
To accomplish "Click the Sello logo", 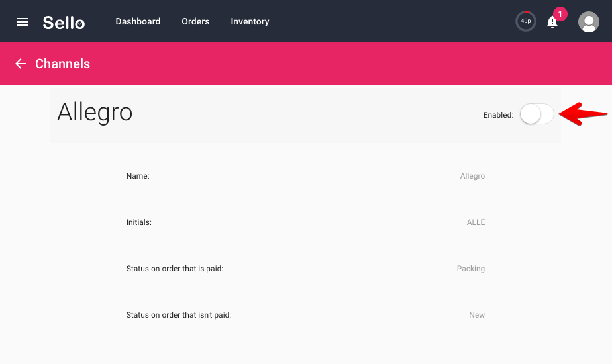I will pyautogui.click(x=64, y=23).
